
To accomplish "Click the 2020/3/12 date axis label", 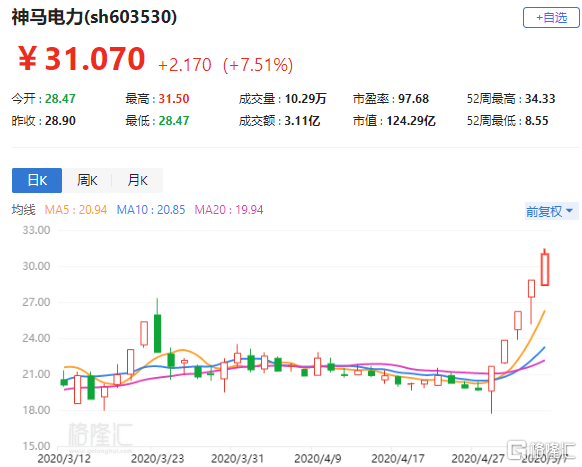I will point(64,458).
